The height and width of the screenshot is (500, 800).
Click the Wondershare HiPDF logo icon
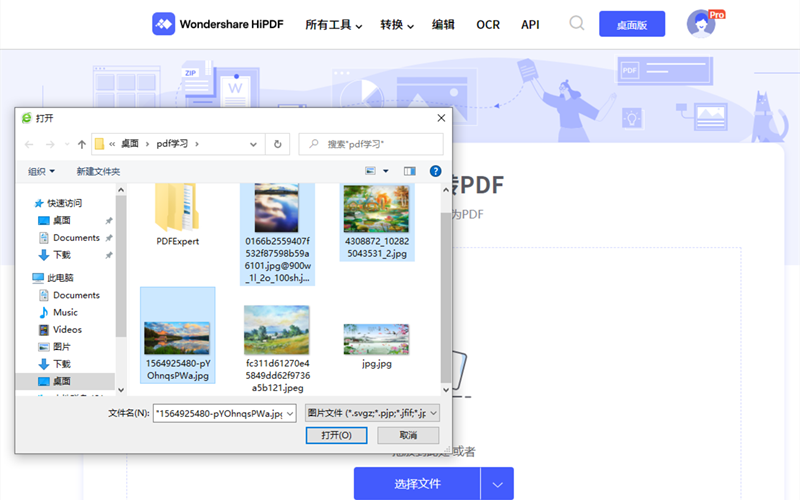(163, 24)
